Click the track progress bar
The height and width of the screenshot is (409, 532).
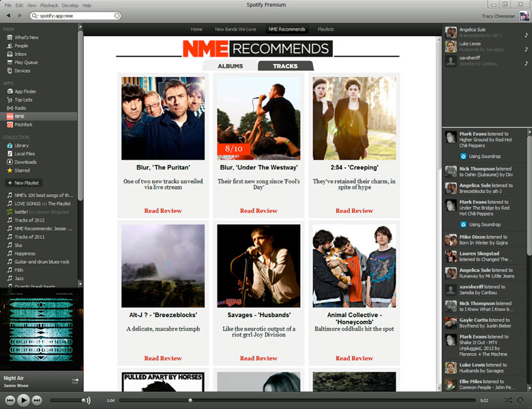coord(297,401)
